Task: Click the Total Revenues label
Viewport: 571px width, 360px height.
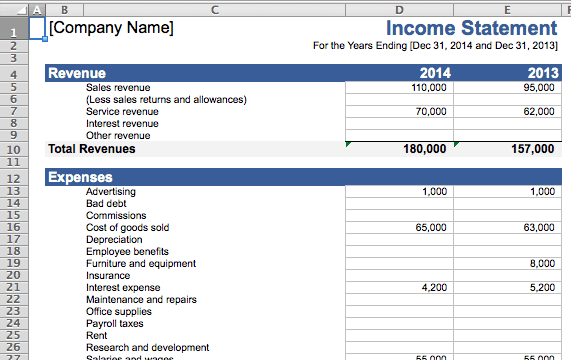Action: pos(92,149)
